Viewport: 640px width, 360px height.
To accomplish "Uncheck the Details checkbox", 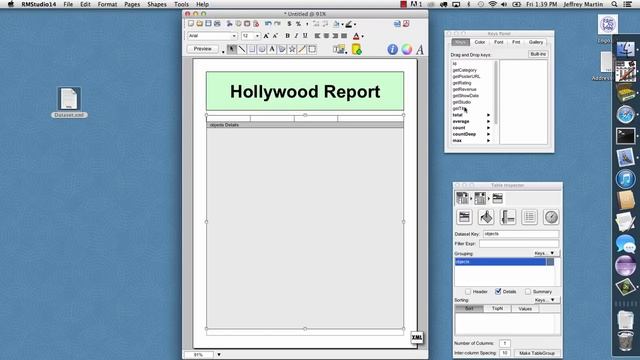I will coord(498,291).
